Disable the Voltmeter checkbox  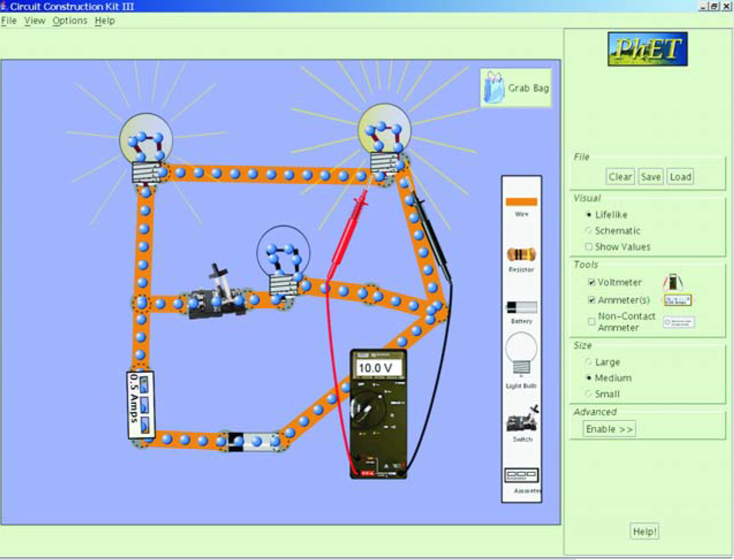coord(591,282)
